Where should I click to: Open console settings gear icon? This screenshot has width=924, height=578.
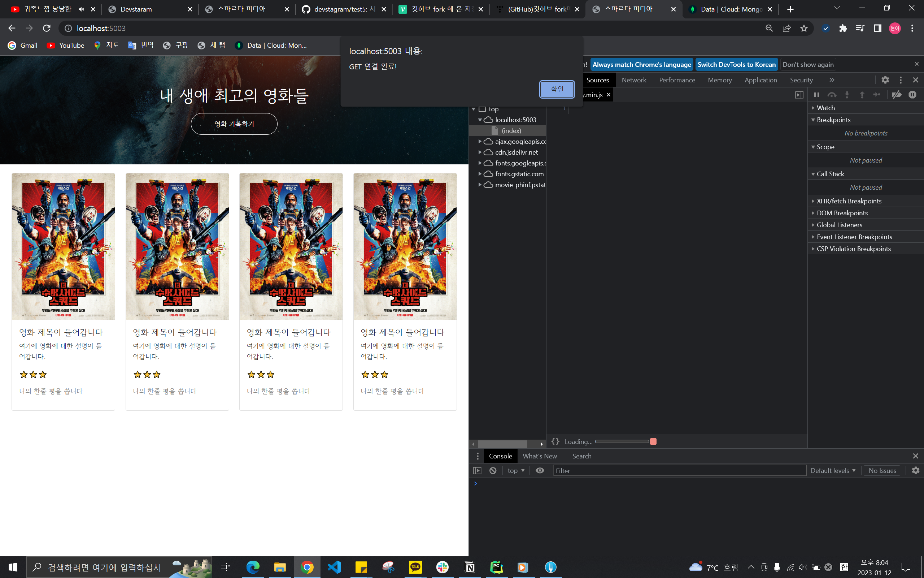click(916, 471)
